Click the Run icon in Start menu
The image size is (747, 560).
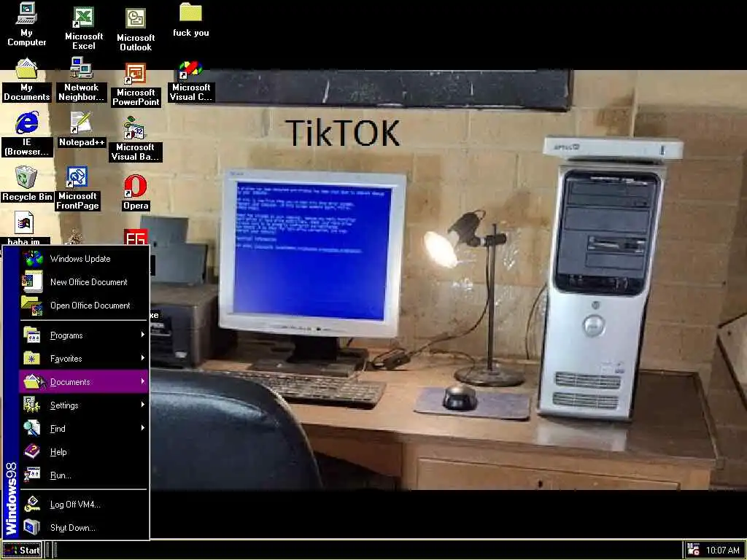coord(32,475)
